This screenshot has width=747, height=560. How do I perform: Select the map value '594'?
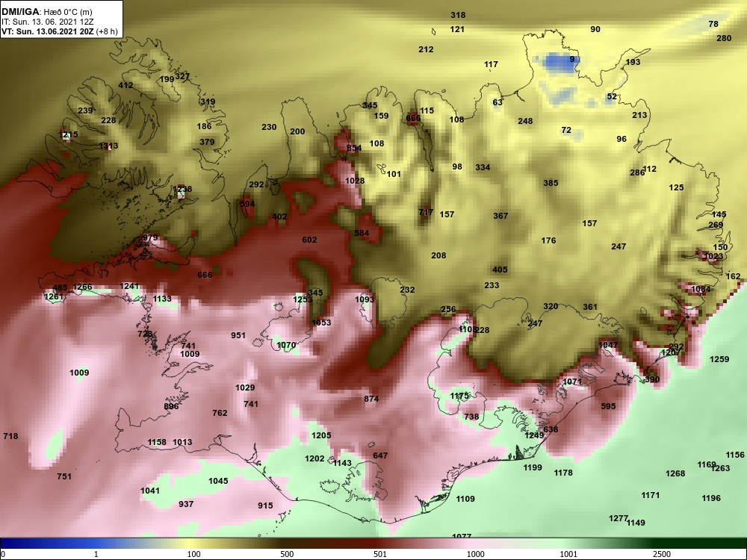click(247, 204)
